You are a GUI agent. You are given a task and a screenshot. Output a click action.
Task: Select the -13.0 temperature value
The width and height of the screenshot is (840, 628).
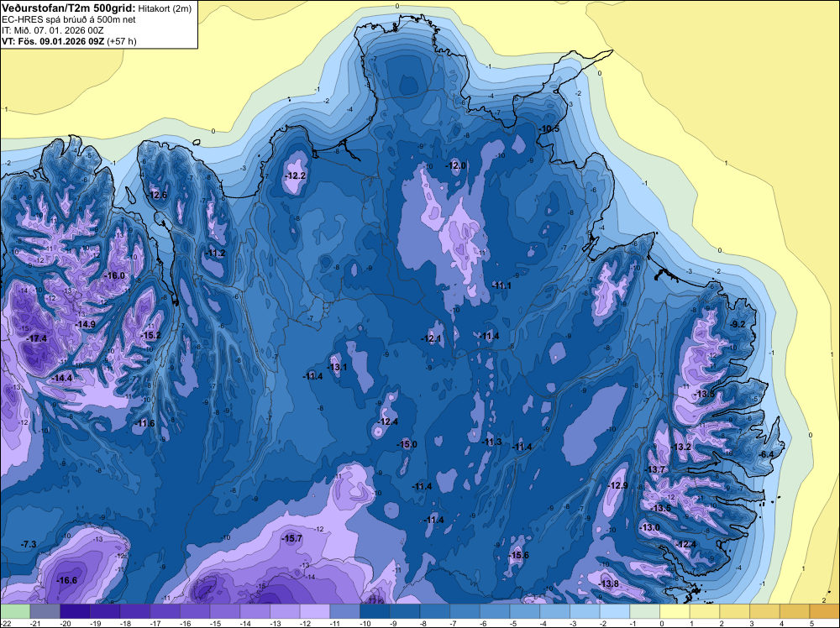tap(650, 527)
